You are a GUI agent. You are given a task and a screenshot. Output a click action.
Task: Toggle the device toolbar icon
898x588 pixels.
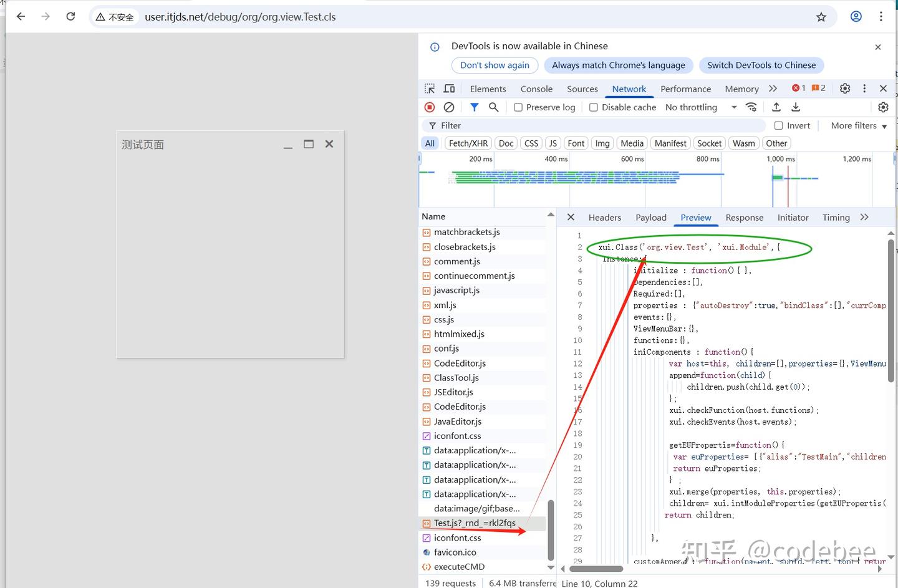pos(449,89)
